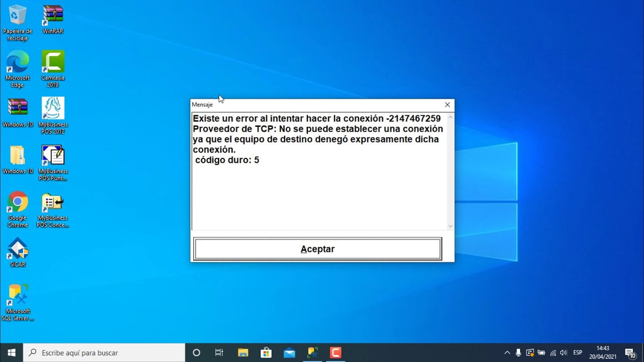Image resolution: width=644 pixels, height=362 pixels.
Task: Show hidden system tray icons
Action: pos(507,352)
